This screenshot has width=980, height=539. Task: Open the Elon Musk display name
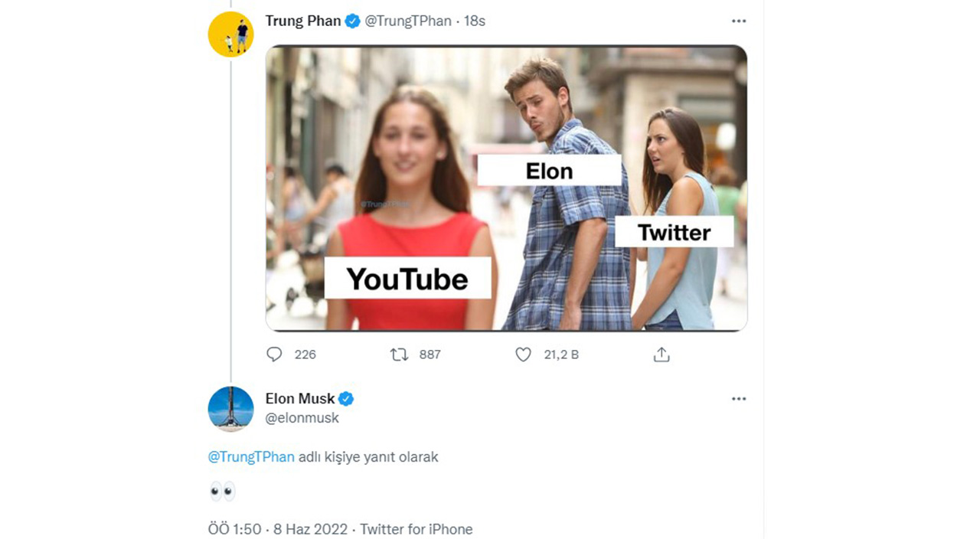[x=300, y=399]
